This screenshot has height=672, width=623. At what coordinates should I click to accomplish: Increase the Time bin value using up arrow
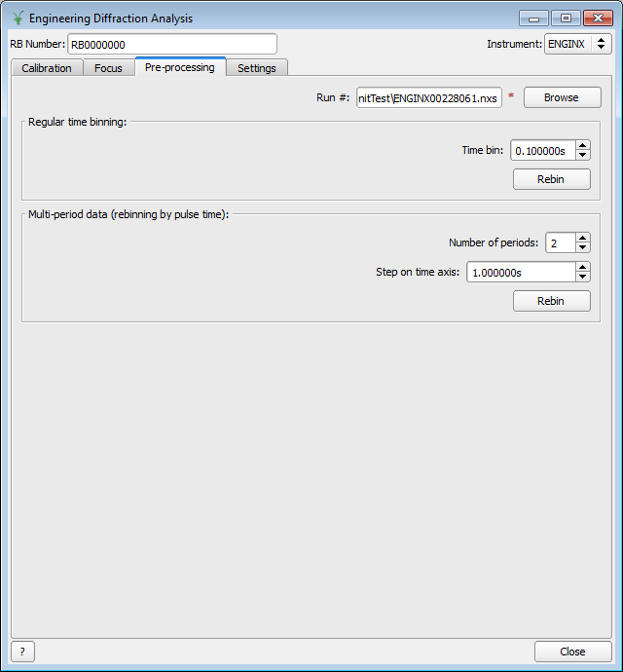pos(582,145)
